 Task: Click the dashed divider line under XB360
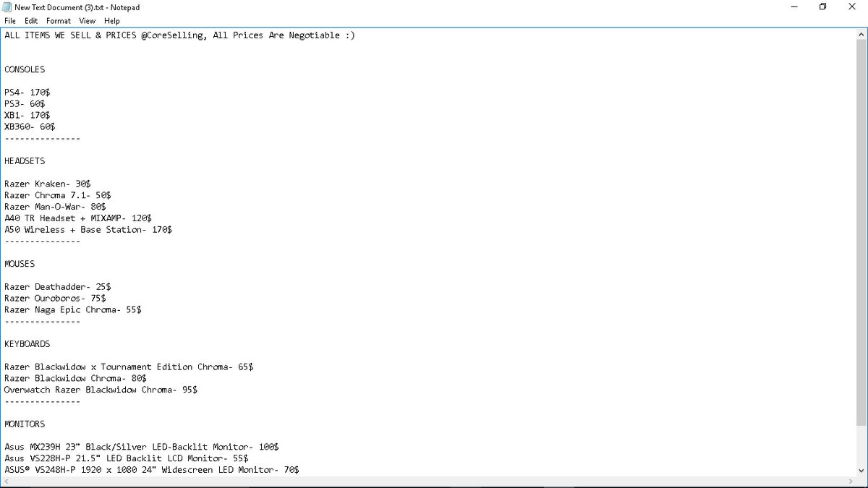tap(42, 139)
